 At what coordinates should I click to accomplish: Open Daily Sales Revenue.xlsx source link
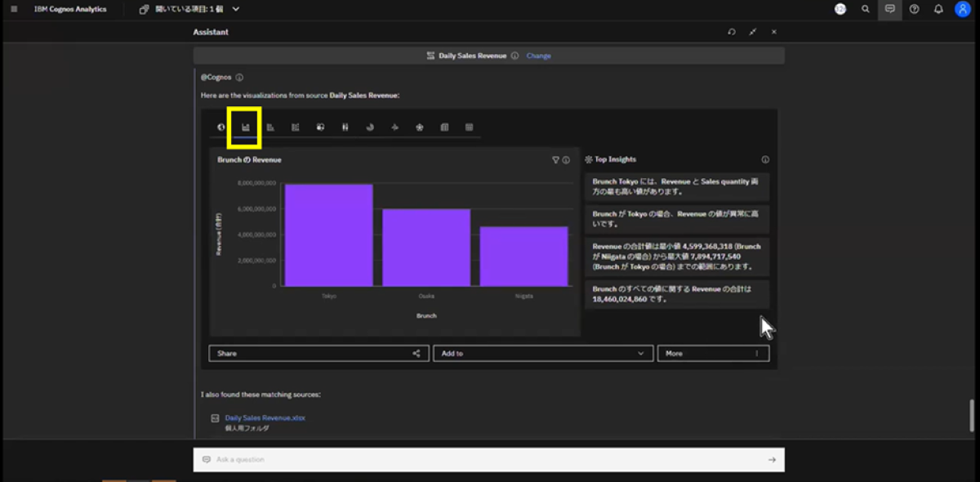coord(265,417)
